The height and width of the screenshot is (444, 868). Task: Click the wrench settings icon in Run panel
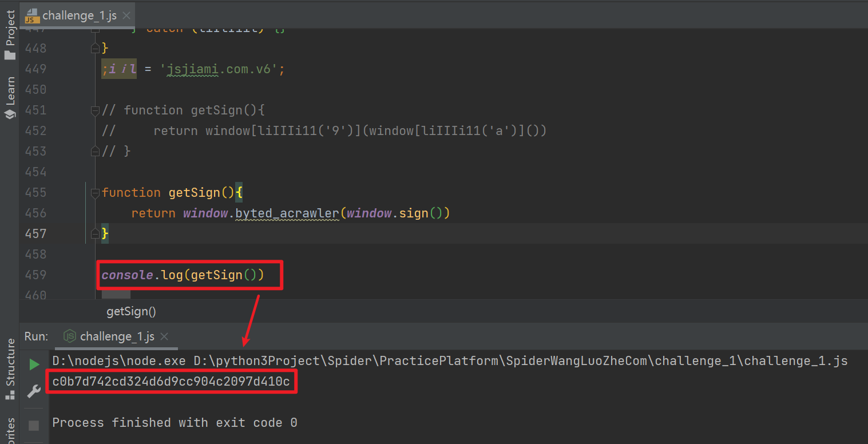[34, 392]
